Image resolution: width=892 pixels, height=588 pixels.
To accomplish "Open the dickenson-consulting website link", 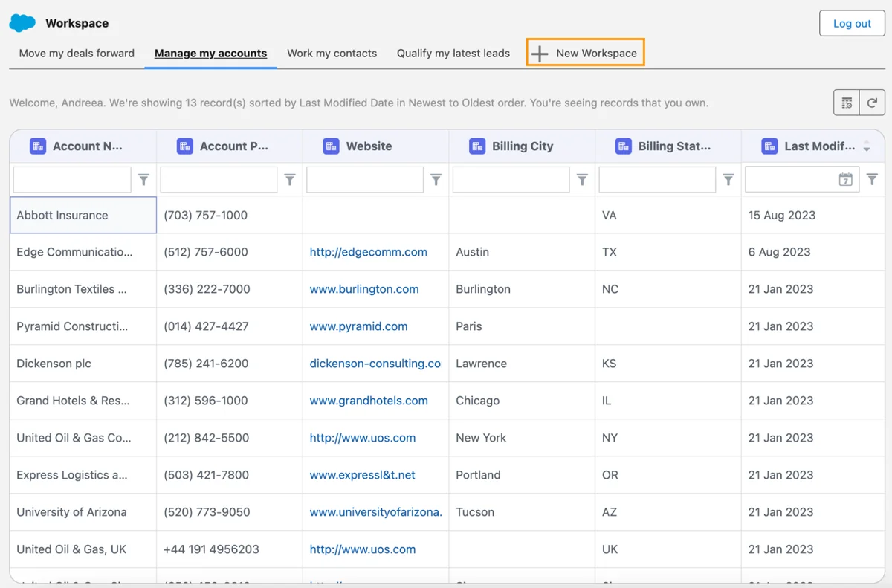I will (x=375, y=364).
